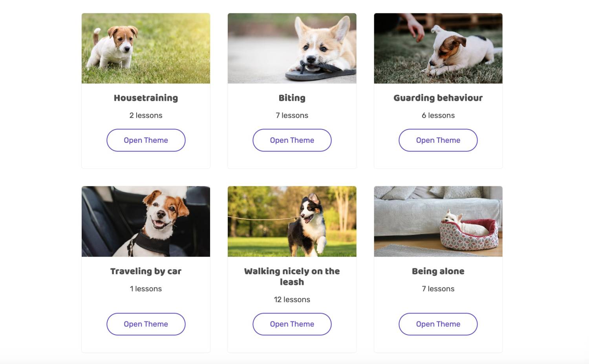Open the Guarding behaviour theme button
Viewport: 589px width, 364px height.
[x=438, y=140]
